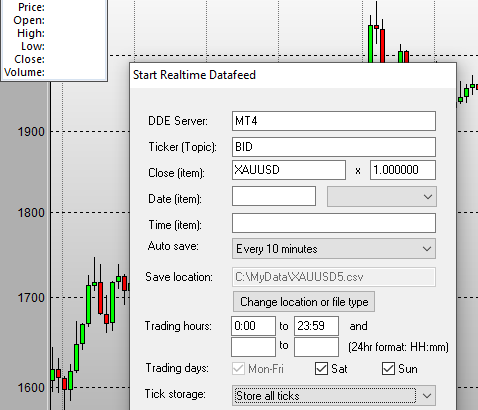
Task: Click the second session end time box
Action: pyautogui.click(x=316, y=347)
